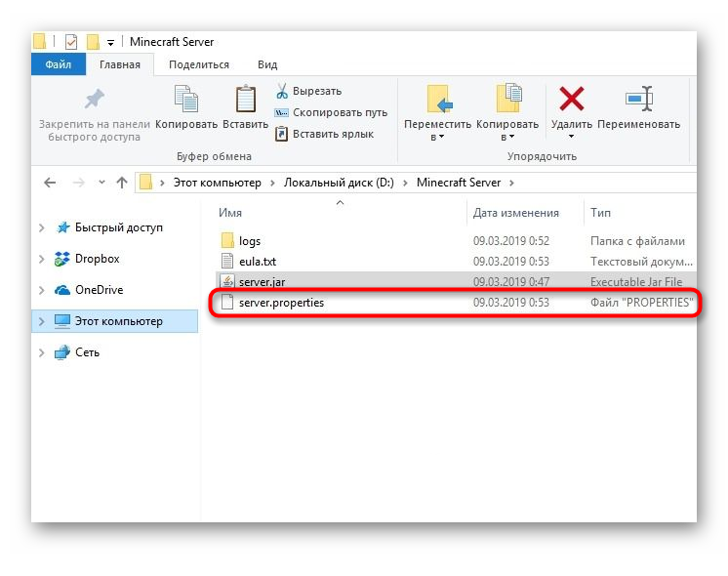Viewport: 728px width, 576px height.
Task: Click the Вставить ярлык icon
Action: tap(281, 134)
